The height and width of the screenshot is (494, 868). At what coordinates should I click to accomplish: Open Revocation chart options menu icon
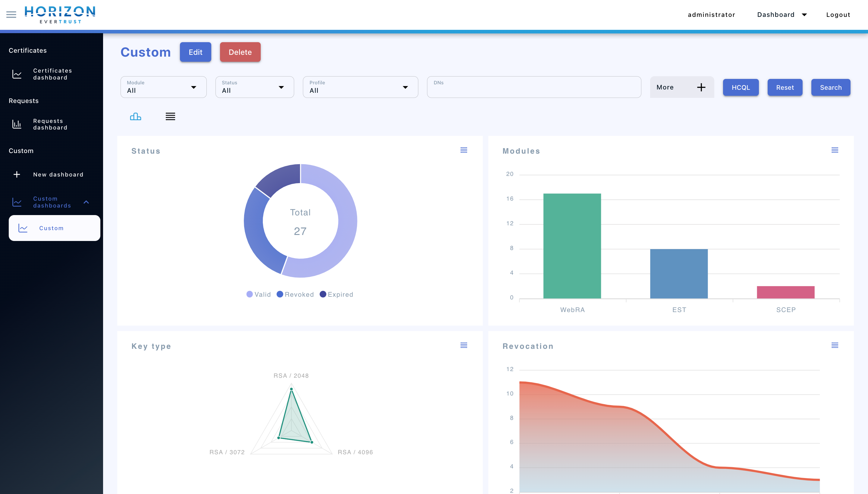[x=835, y=345]
